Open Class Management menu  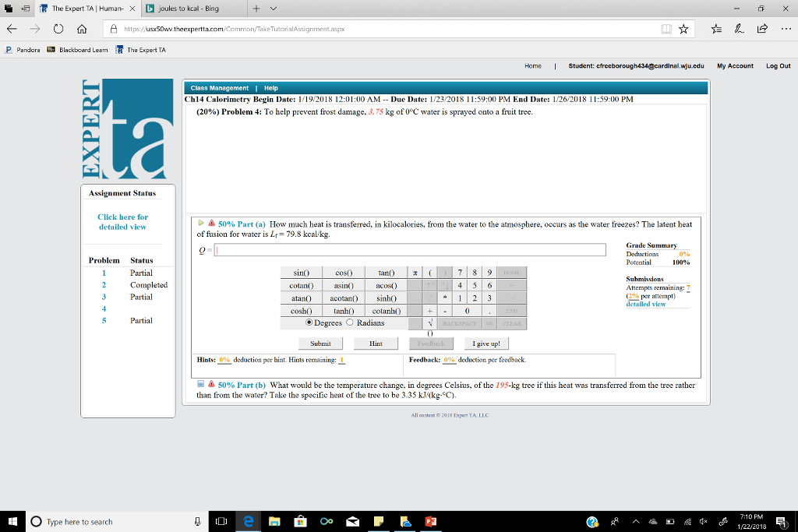pos(219,88)
